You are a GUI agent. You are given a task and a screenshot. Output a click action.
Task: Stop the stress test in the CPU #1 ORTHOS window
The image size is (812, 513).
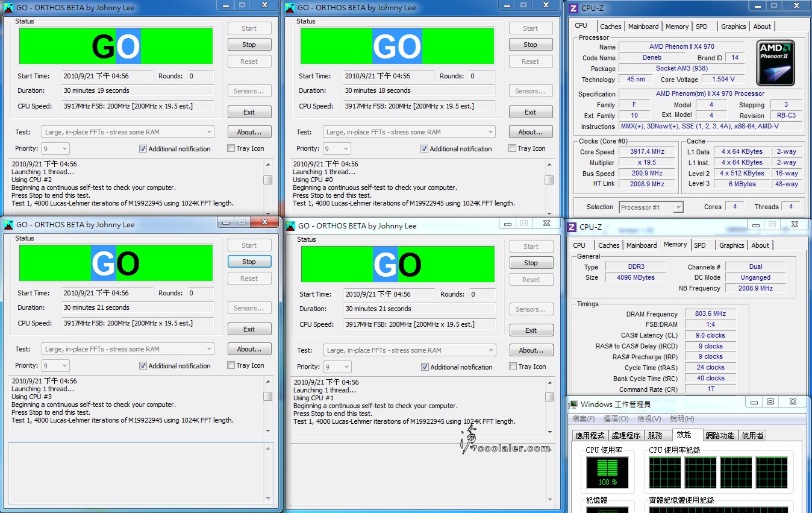[531, 263]
